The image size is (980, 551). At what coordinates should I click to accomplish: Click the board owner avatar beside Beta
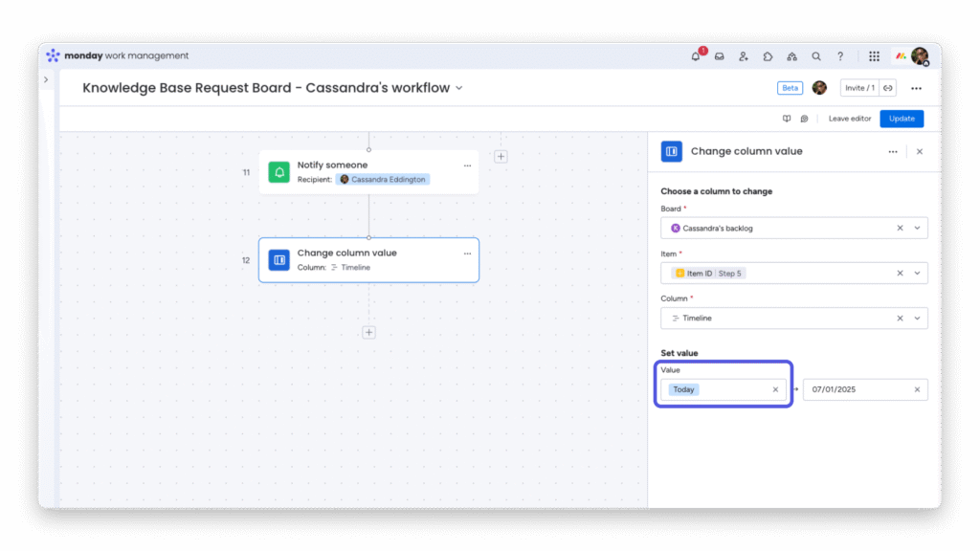tap(819, 88)
